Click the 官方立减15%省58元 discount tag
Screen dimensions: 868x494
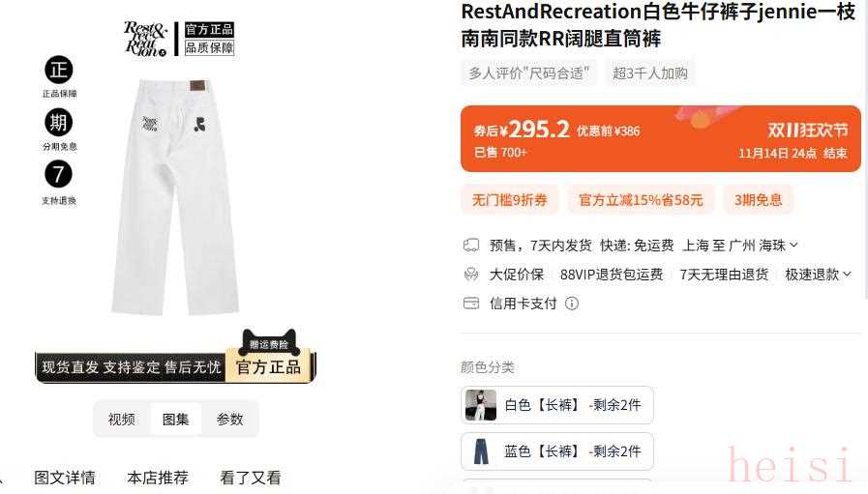(641, 200)
